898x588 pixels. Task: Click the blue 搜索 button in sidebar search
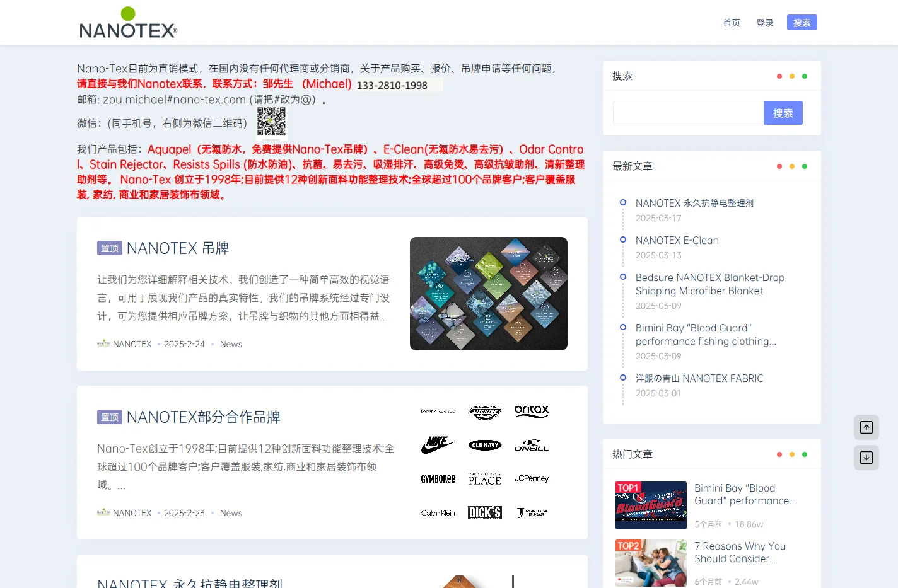click(x=783, y=113)
